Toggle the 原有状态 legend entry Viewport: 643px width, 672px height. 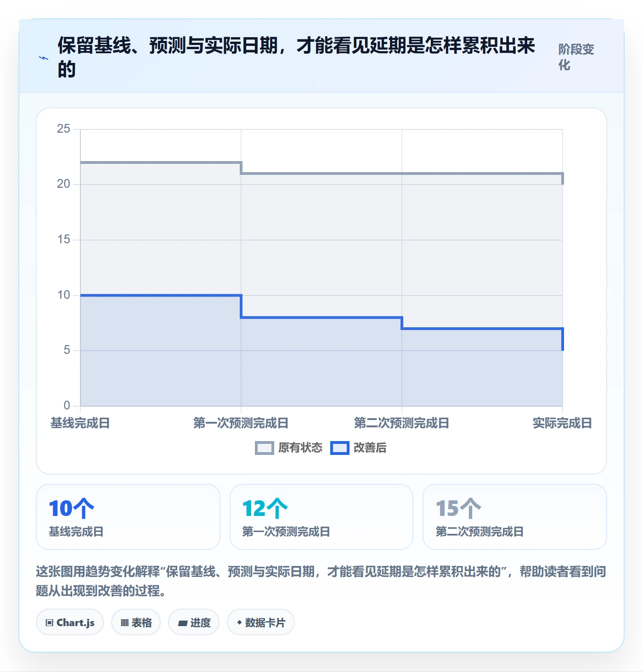pos(289,448)
